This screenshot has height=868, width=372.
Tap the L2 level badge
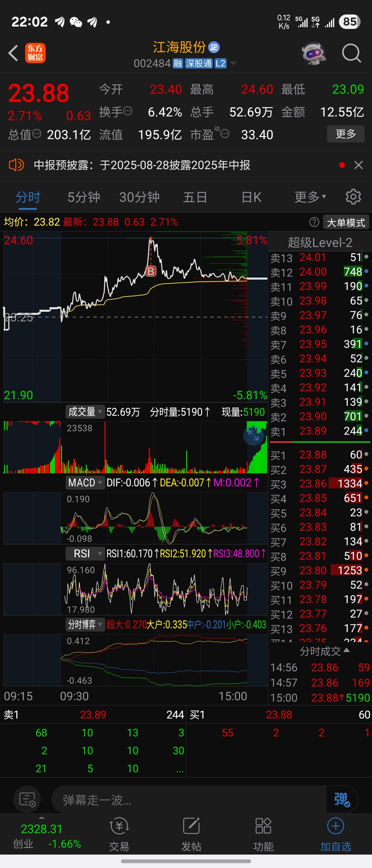(220, 63)
